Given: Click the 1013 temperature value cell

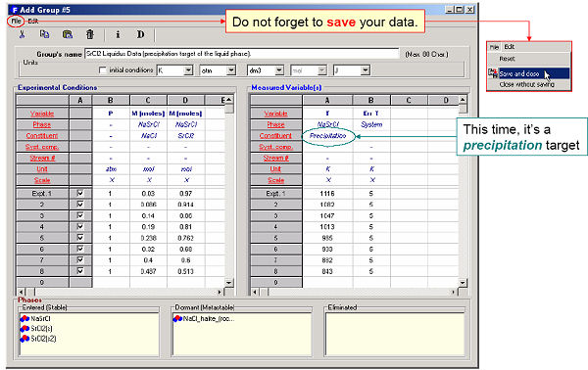Looking at the screenshot, I should [x=327, y=226].
